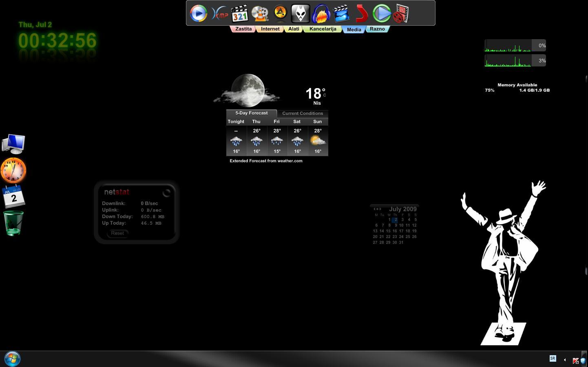Open KMPlayer from the dock
The height and width of the screenshot is (367, 588).
coord(220,14)
